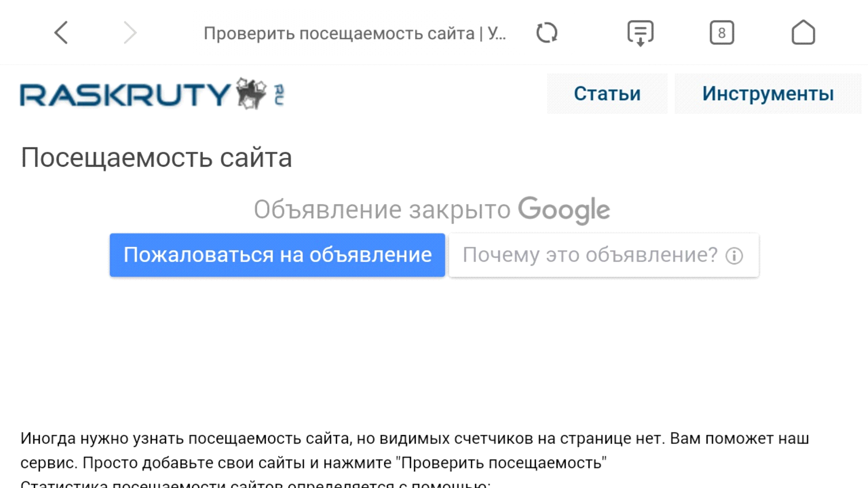The height and width of the screenshot is (488, 868).
Task: Click the RASKRUTY logo text
Action: click(125, 95)
